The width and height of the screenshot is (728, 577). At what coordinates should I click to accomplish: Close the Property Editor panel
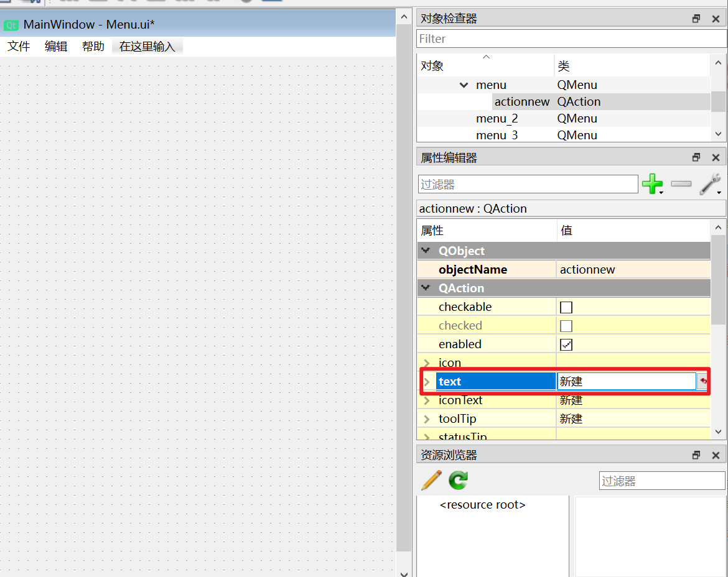point(716,158)
